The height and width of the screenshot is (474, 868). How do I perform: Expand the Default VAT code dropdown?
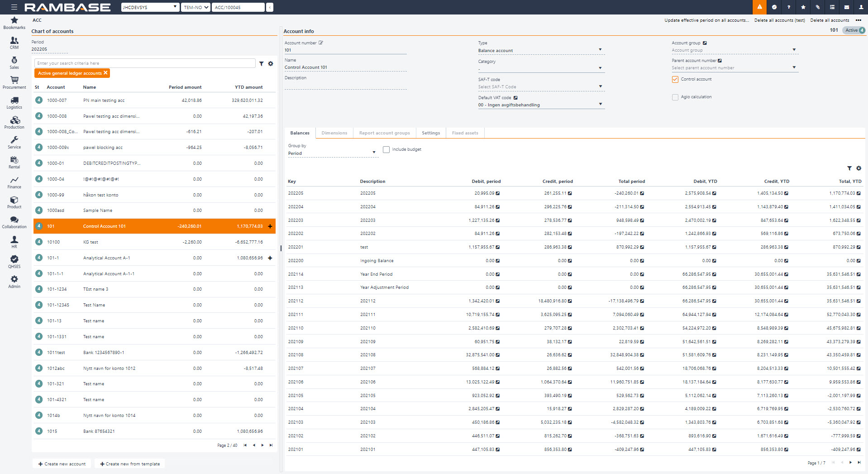(600, 104)
